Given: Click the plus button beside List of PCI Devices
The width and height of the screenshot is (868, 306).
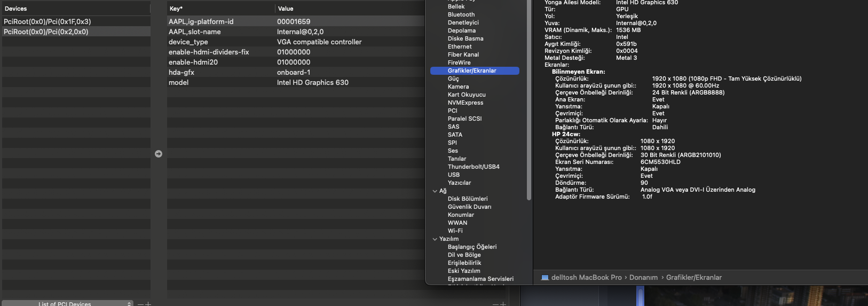Looking at the screenshot, I should click(148, 304).
